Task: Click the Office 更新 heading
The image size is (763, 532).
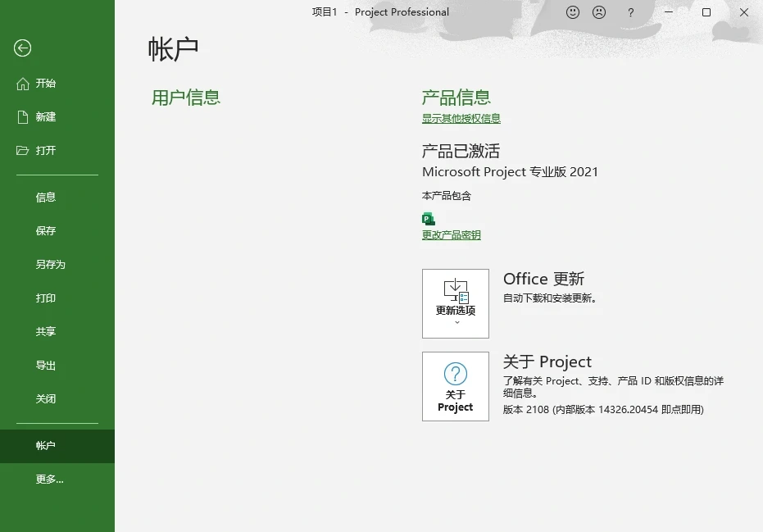Action: tap(543, 279)
